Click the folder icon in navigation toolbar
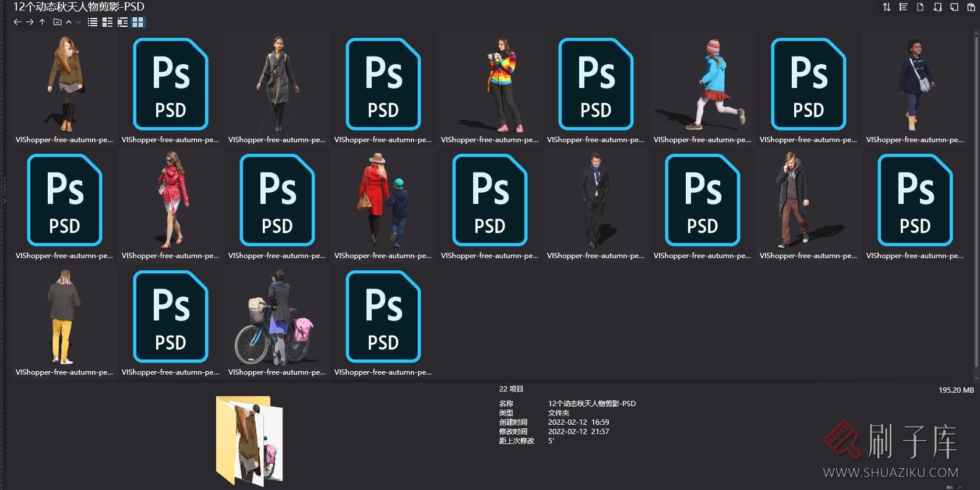Image resolution: width=980 pixels, height=490 pixels. click(x=57, y=22)
